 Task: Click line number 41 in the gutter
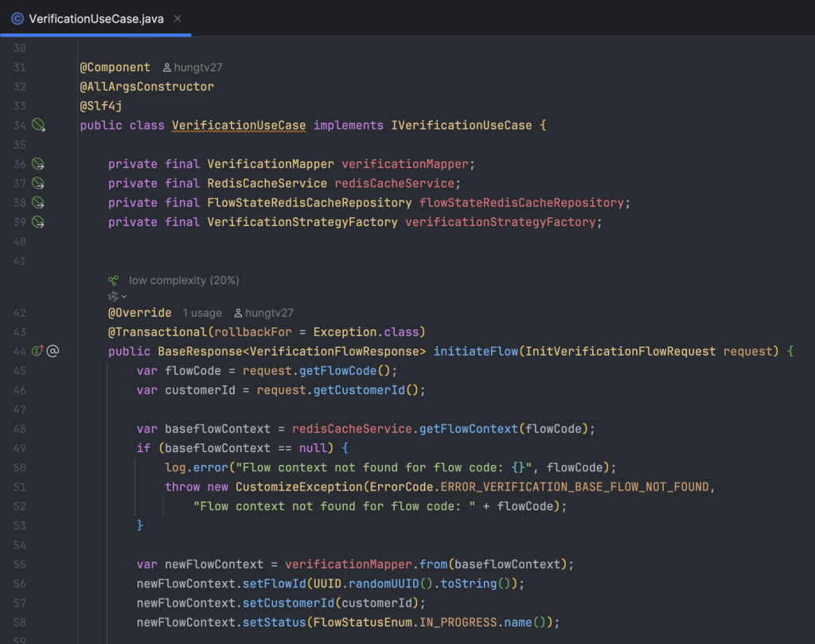pyautogui.click(x=20, y=261)
